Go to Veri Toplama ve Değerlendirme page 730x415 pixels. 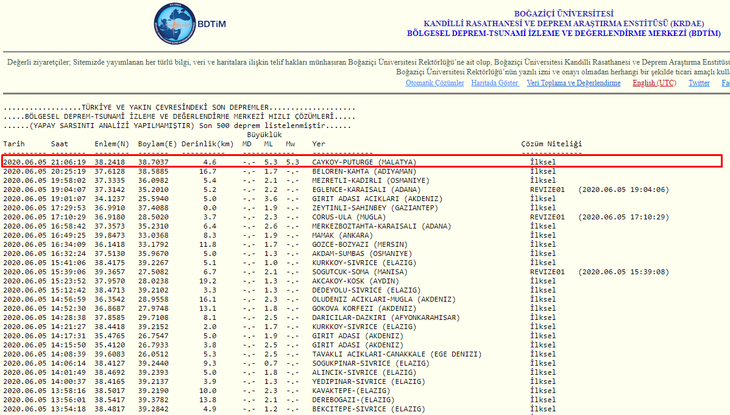click(576, 83)
